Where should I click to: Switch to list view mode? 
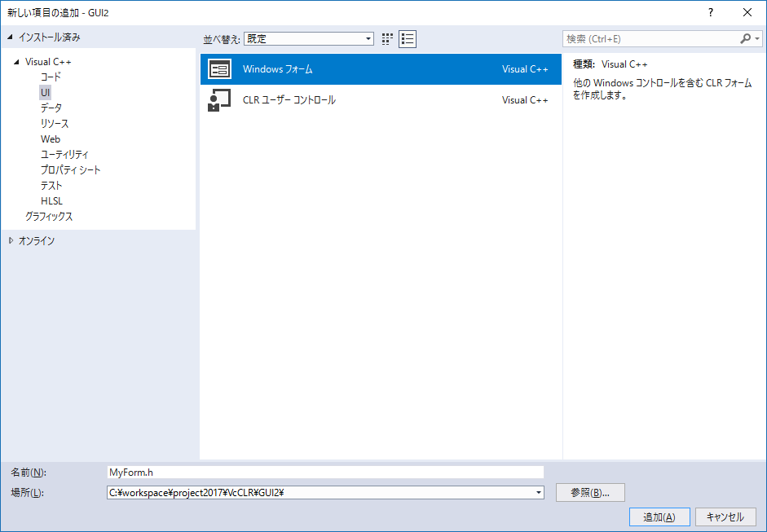[407, 38]
